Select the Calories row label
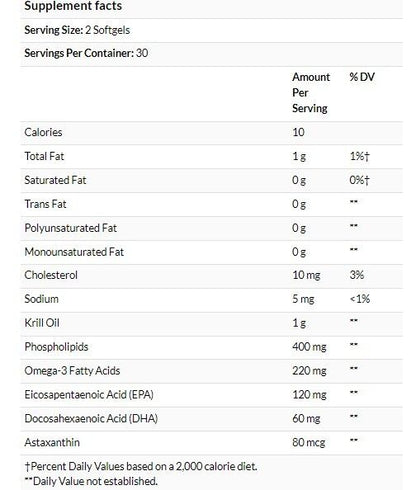Screen dimensions: 416x490 click(x=43, y=132)
